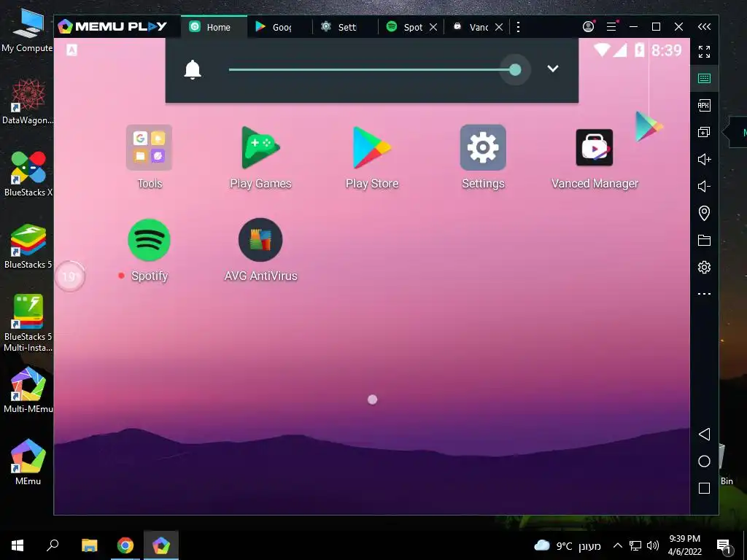Open BlueStacks 5 desktop shortcut
747x560 pixels.
(x=28, y=246)
